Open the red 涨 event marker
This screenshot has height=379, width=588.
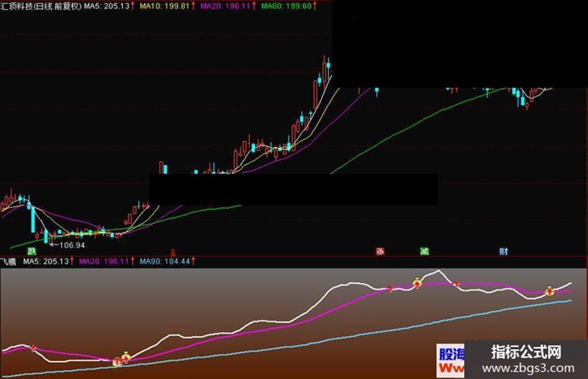pos(380,251)
